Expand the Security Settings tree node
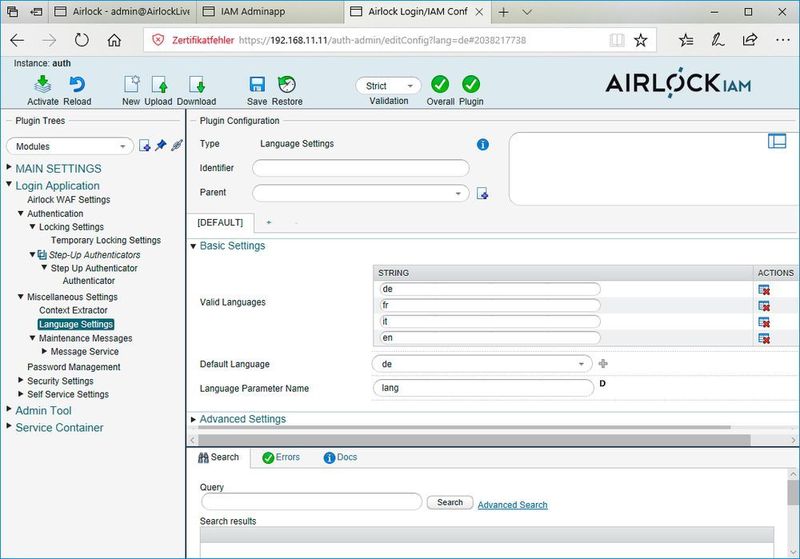The width and height of the screenshot is (800, 559). coord(20,380)
